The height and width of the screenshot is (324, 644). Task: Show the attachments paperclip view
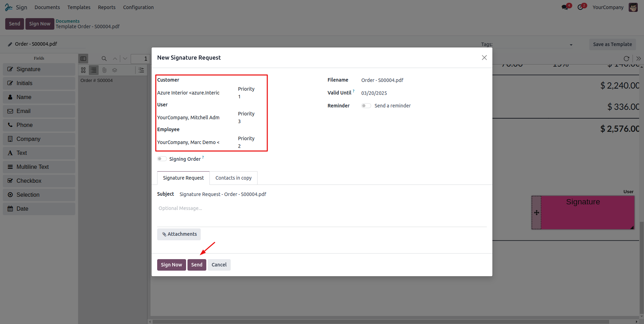point(104,70)
